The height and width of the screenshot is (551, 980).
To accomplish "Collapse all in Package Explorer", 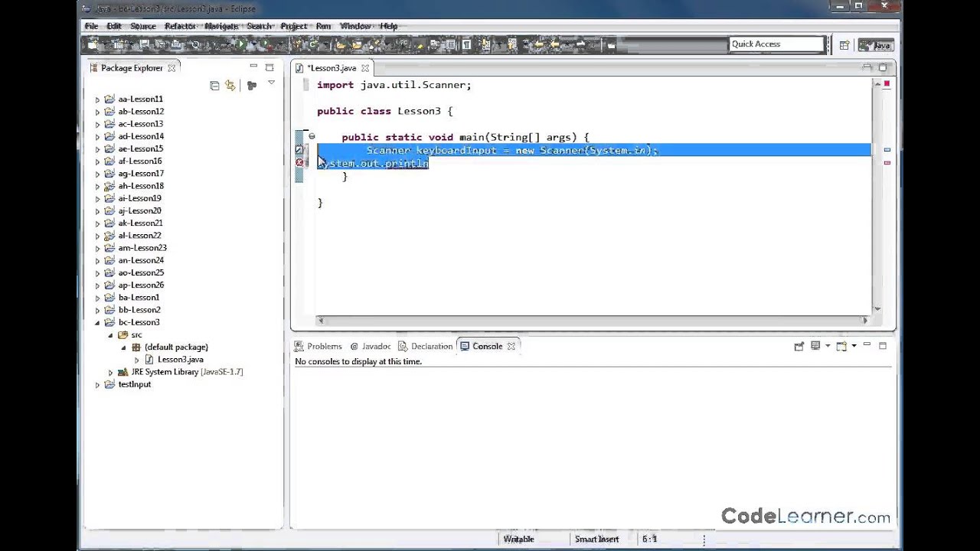I will (214, 86).
